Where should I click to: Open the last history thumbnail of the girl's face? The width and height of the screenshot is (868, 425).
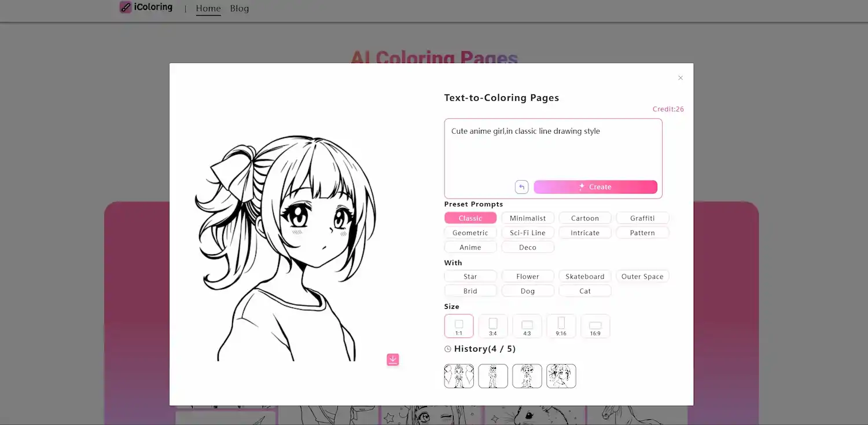coord(561,376)
